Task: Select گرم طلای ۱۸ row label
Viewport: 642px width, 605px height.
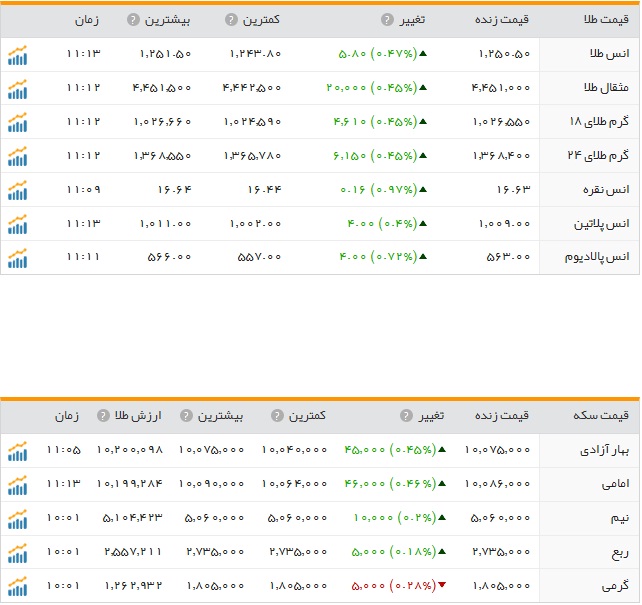Action: tap(599, 122)
